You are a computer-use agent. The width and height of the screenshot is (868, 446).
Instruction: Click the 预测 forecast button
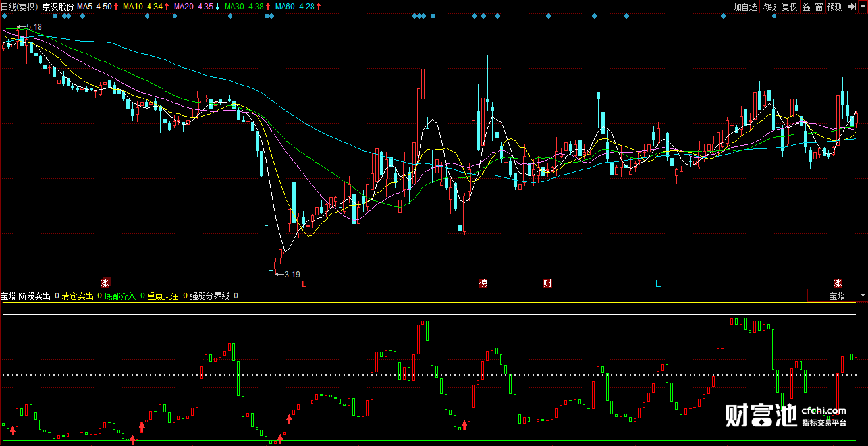click(x=834, y=7)
